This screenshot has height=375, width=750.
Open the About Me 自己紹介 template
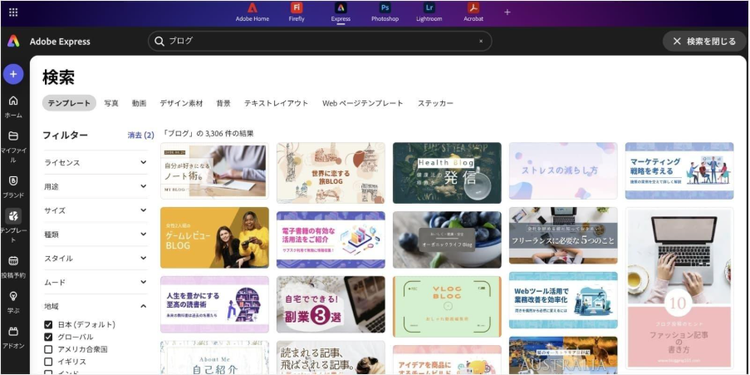point(214,358)
